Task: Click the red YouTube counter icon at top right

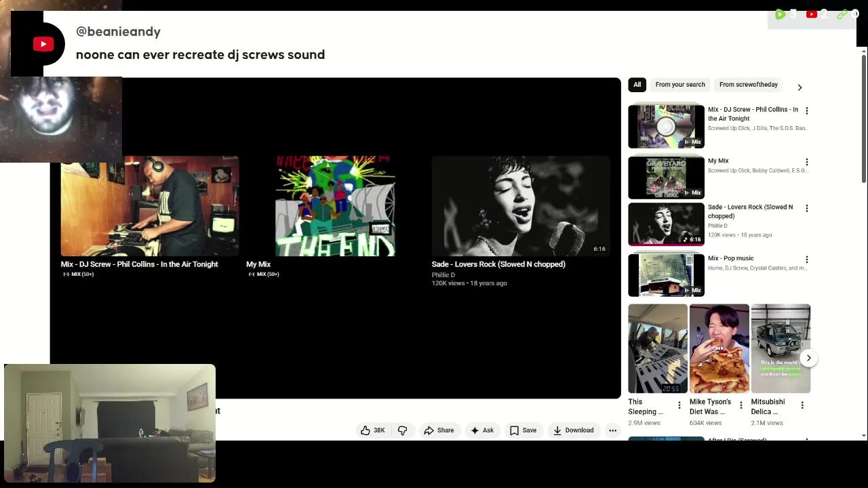Action: [811, 14]
